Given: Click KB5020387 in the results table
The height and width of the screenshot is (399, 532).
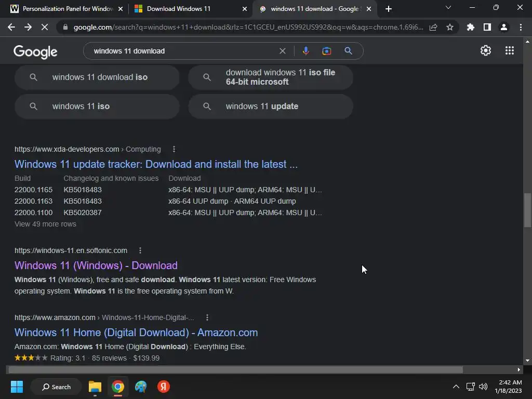Looking at the screenshot, I should click(x=83, y=212).
